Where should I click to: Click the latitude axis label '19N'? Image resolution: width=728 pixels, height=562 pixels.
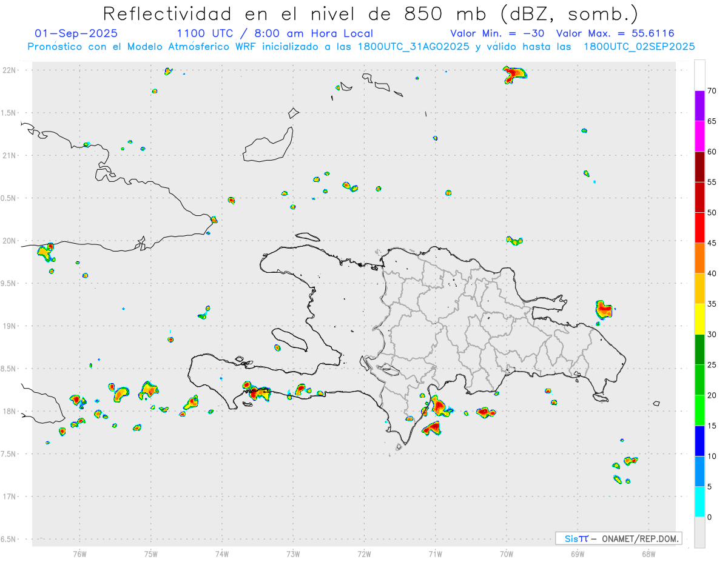10,326
